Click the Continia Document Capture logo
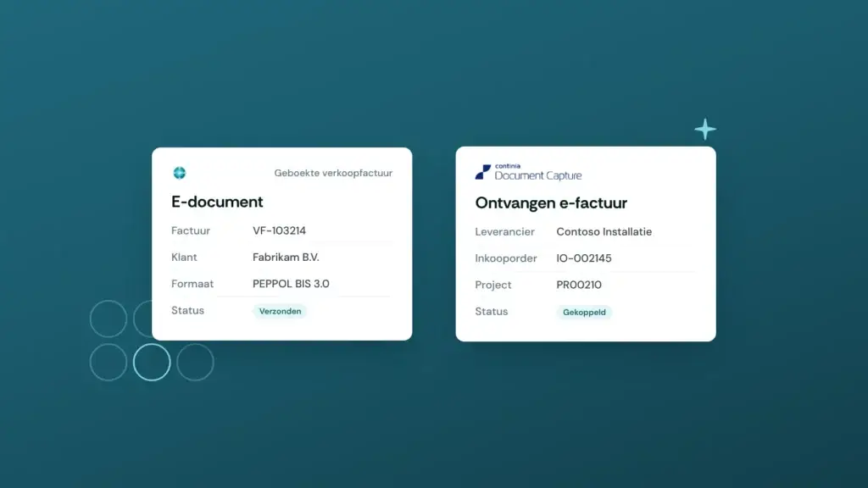The image size is (868, 488). pyautogui.click(x=528, y=172)
